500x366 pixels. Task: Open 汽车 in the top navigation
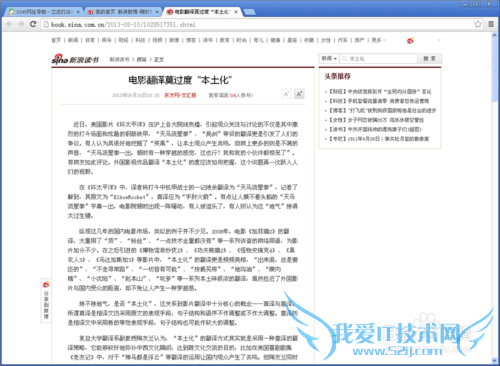click(343, 40)
